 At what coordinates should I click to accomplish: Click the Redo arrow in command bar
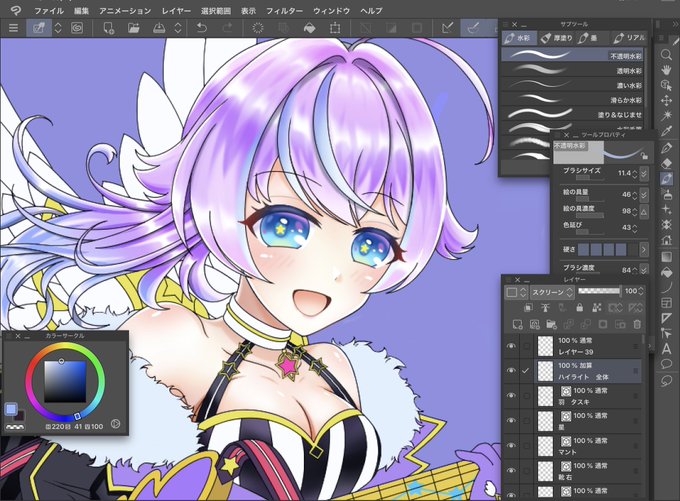click(227, 28)
